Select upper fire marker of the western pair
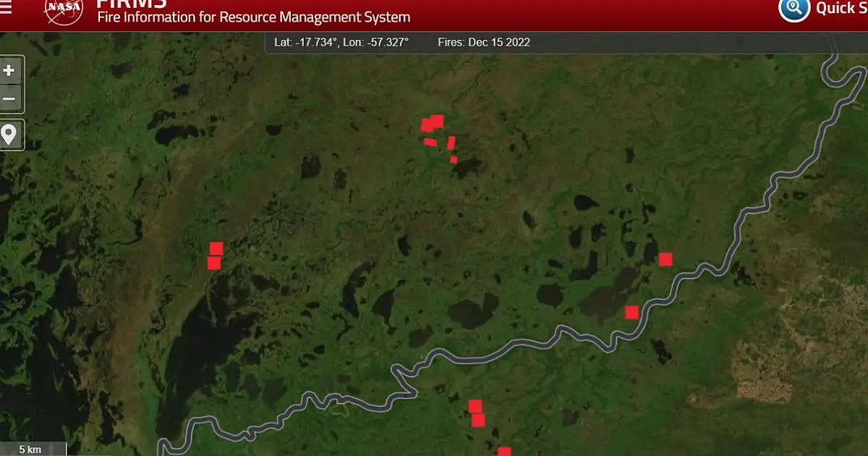 point(216,248)
